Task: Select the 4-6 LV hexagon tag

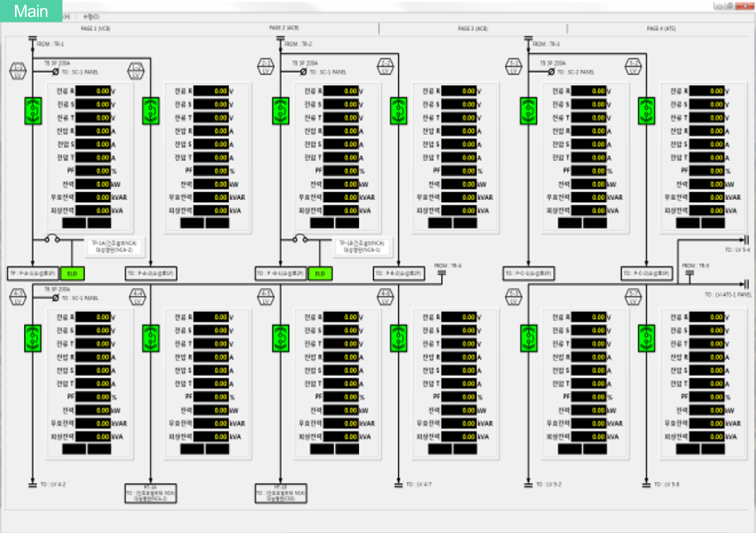Action: click(385, 297)
